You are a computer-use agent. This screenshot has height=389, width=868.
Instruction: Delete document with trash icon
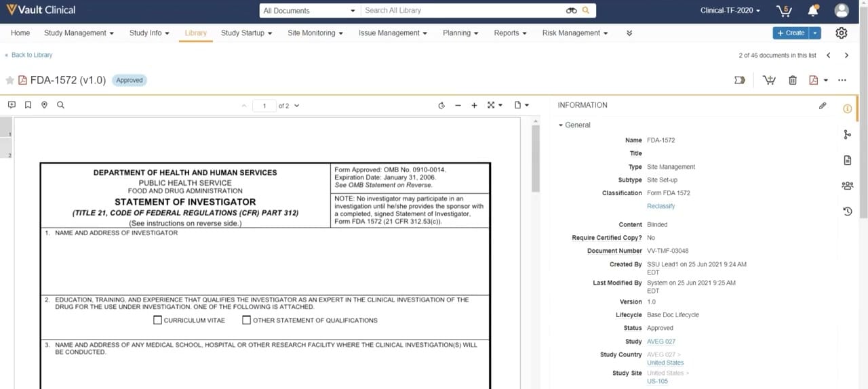[x=793, y=80]
